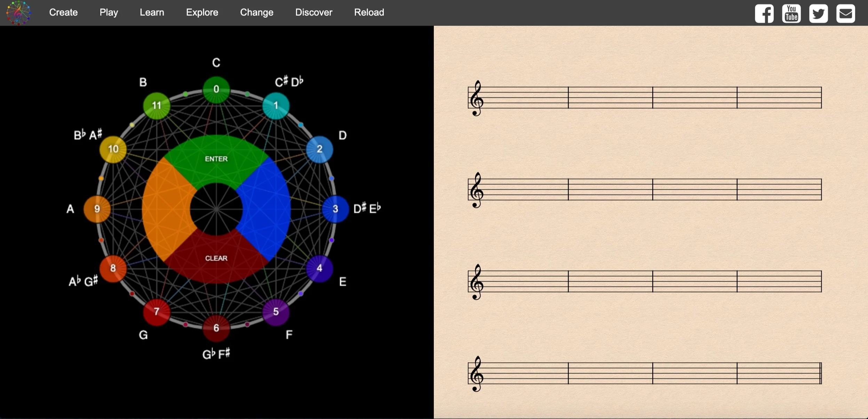Open the Facebook page icon
The height and width of the screenshot is (419, 868).
click(x=764, y=13)
